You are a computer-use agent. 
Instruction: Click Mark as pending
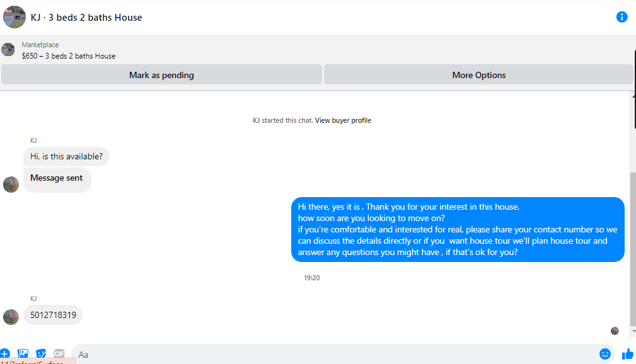tap(161, 75)
